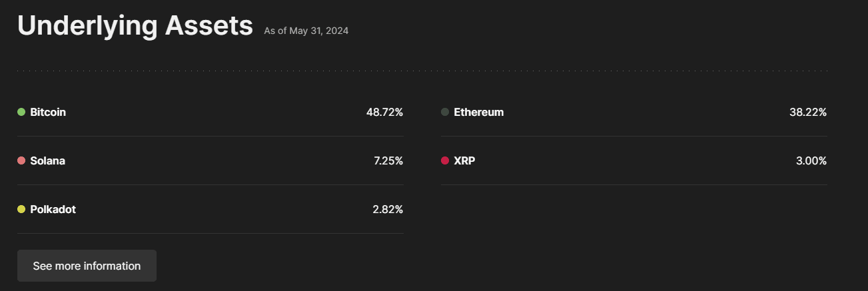Screen dimensions: 868x291
Task: Click the salmon Solana color dot
Action: (21, 160)
